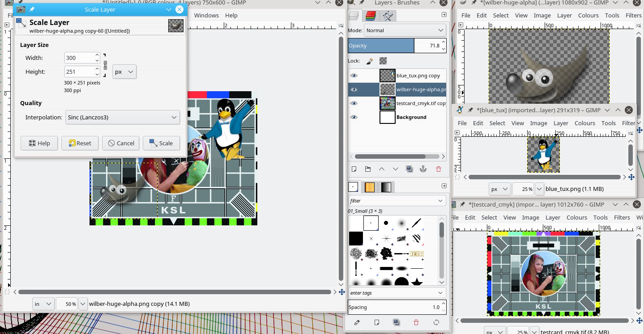Duplicate the selected layer
Screen dimensions: 644x334
click(409, 169)
